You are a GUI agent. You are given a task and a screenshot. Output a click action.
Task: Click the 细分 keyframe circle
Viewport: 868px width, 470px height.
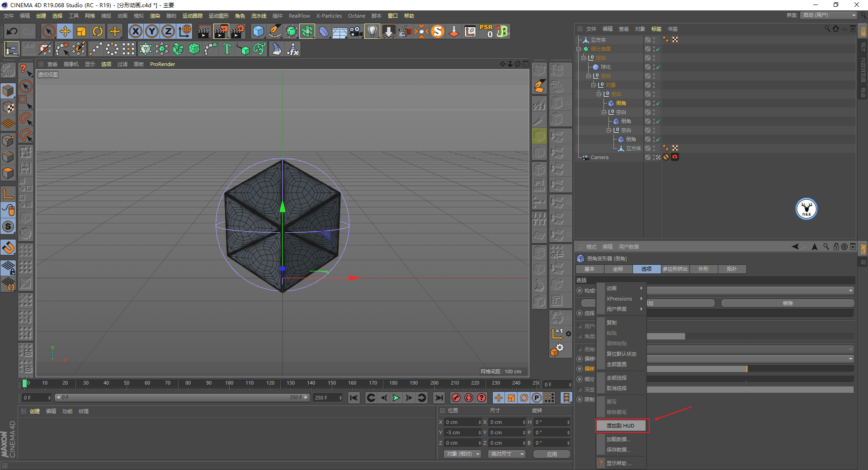click(x=580, y=379)
